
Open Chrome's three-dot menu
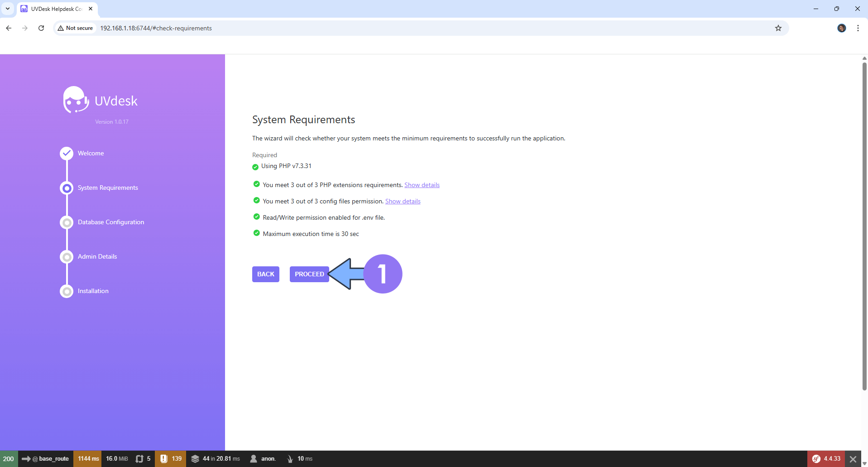[858, 28]
